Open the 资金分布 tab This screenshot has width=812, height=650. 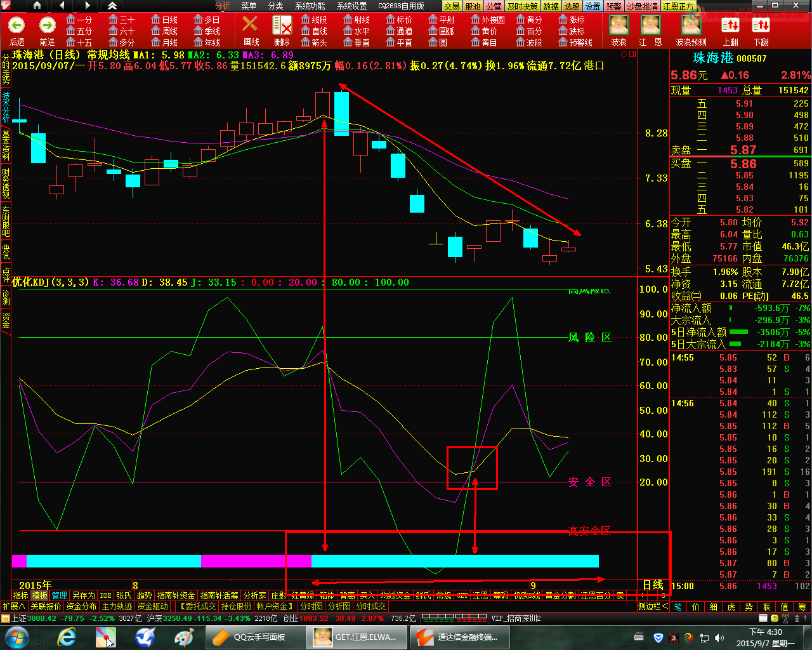coord(82,607)
